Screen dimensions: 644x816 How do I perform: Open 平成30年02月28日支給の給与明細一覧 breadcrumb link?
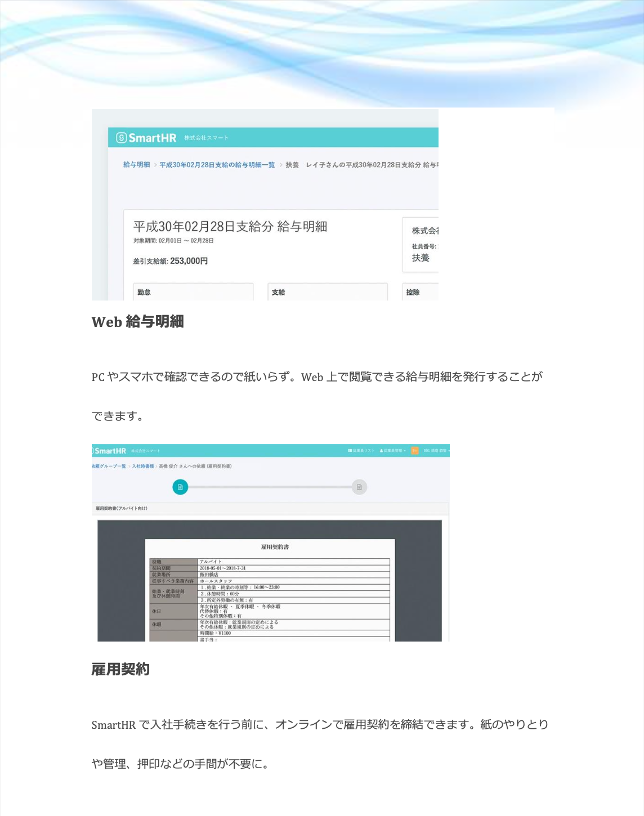(217, 165)
